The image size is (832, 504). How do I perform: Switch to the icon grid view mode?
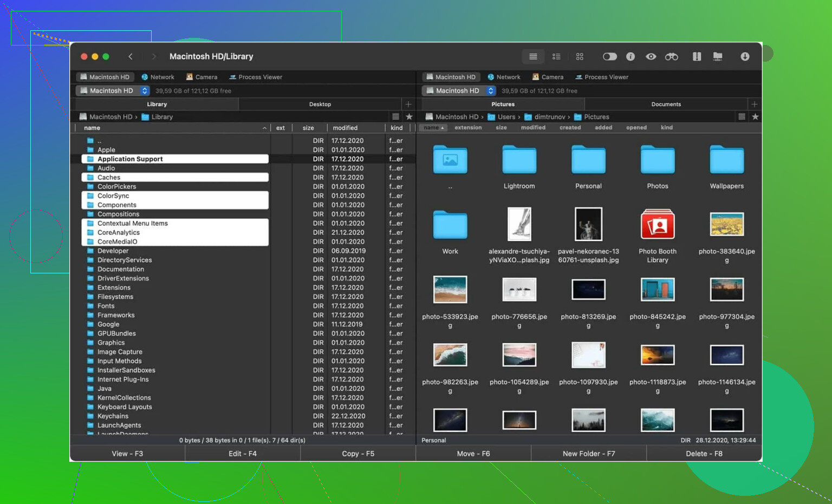pos(580,56)
